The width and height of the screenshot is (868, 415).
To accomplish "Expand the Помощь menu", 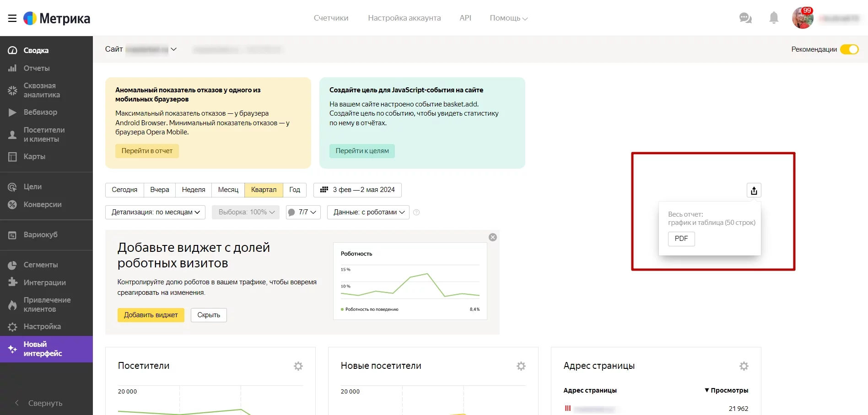I will point(508,18).
